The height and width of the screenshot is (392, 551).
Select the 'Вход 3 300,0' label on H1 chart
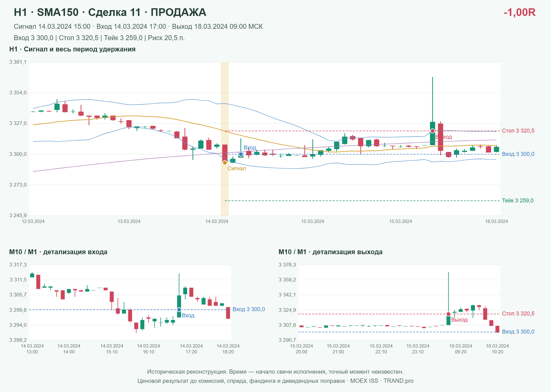coord(518,154)
